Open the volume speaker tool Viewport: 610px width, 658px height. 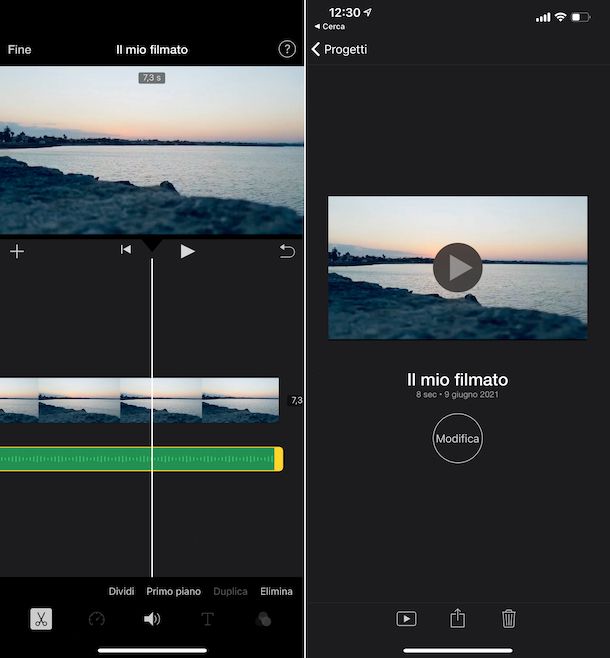[152, 619]
